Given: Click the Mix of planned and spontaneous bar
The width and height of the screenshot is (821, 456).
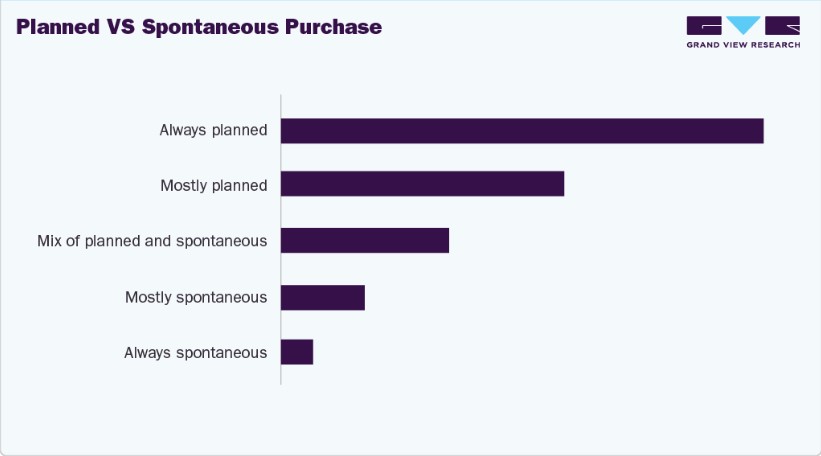Looking at the screenshot, I should click(365, 241).
